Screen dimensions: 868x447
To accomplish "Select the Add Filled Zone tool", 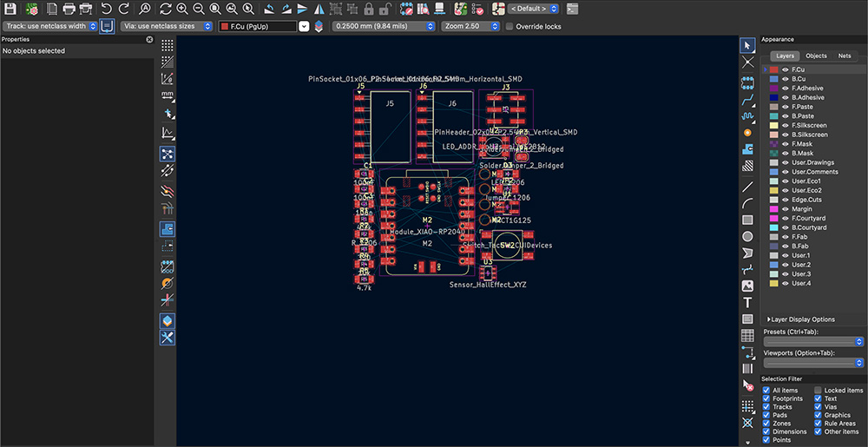I will pos(747,148).
